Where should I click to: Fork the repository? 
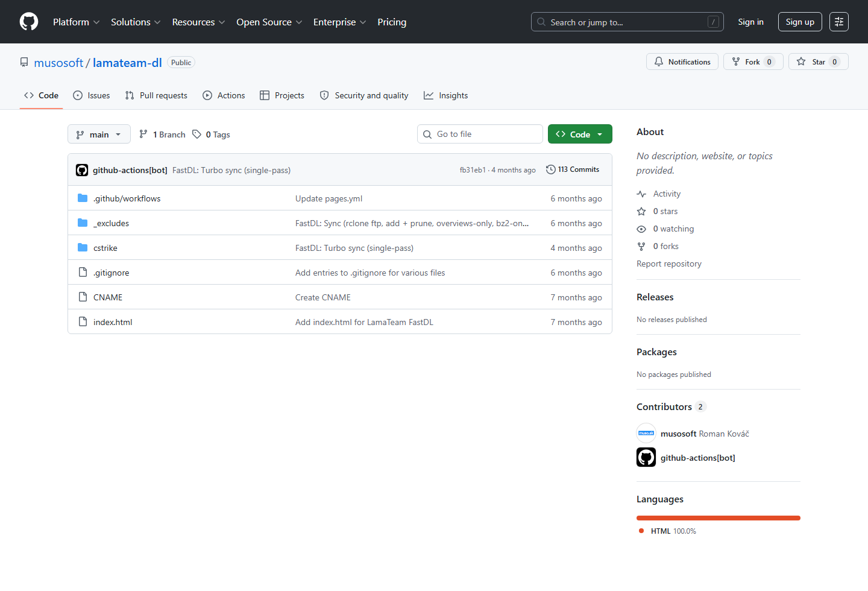click(753, 62)
